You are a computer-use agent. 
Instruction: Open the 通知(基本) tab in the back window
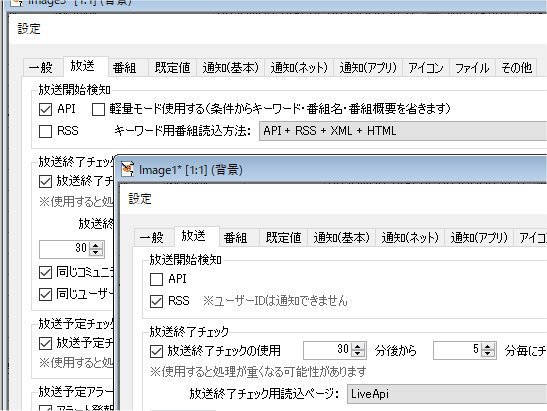tap(230, 67)
